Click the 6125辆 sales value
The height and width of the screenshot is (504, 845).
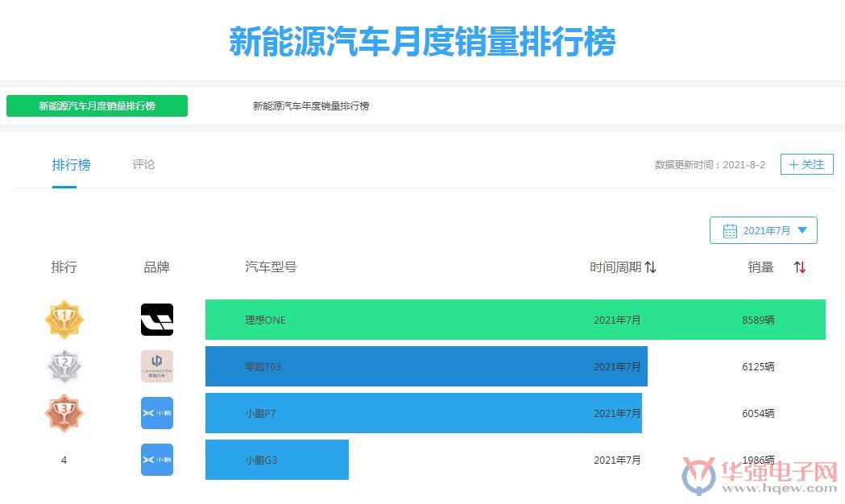(x=758, y=366)
